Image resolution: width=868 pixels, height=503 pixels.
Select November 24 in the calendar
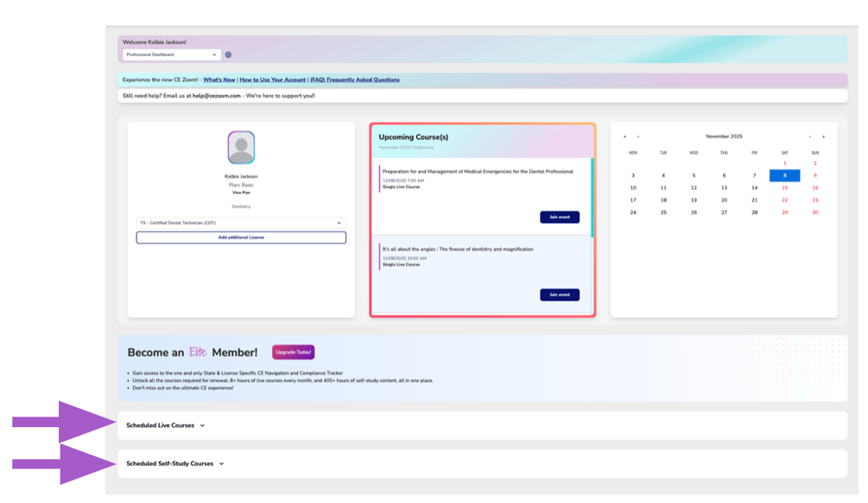pyautogui.click(x=633, y=212)
